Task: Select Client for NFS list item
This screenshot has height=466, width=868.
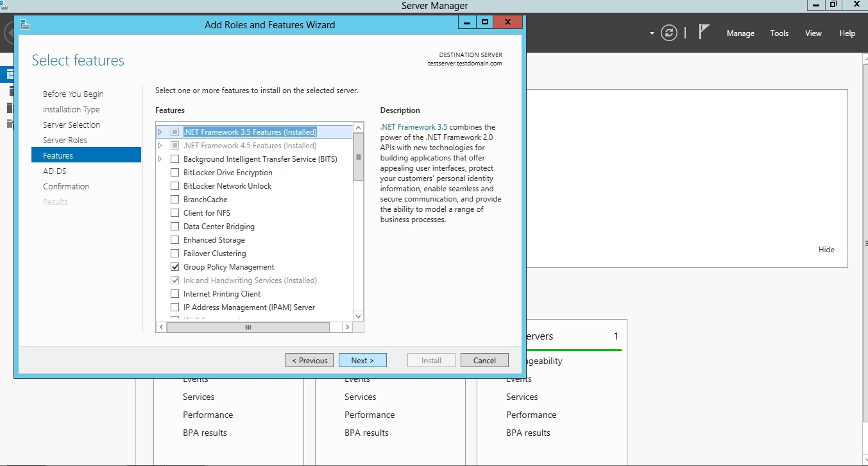Action: [x=206, y=213]
